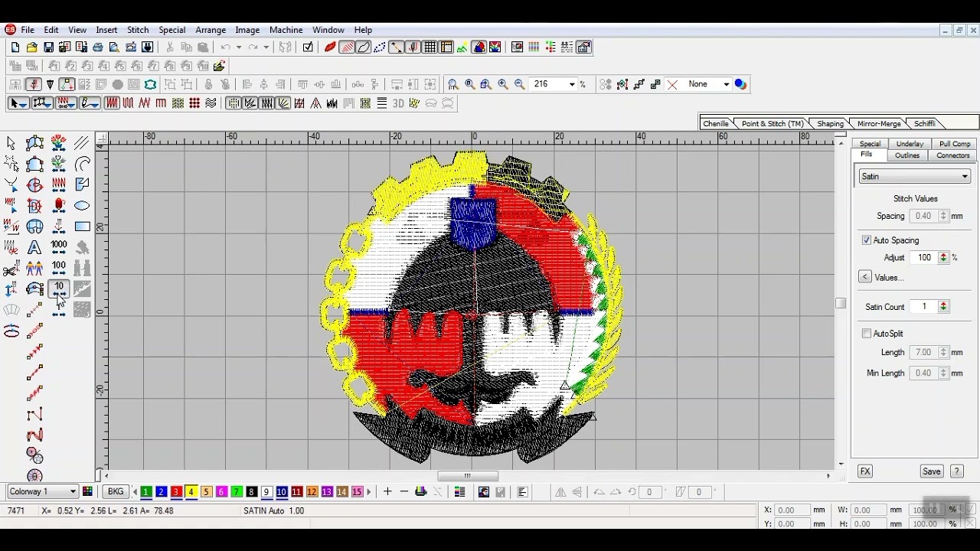Click the X position field in status bar
This screenshot has height=551, width=980.
click(x=792, y=510)
